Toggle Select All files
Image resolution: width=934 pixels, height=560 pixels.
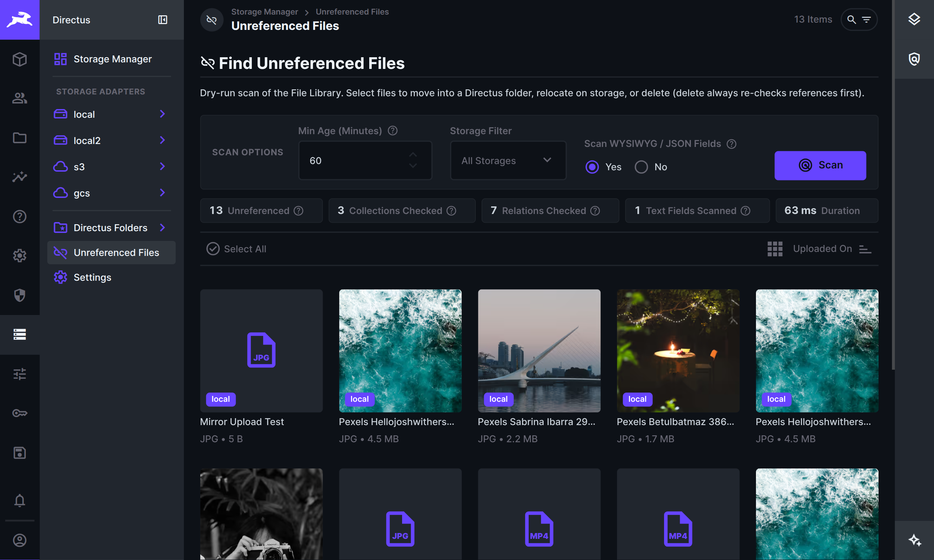[x=236, y=249]
